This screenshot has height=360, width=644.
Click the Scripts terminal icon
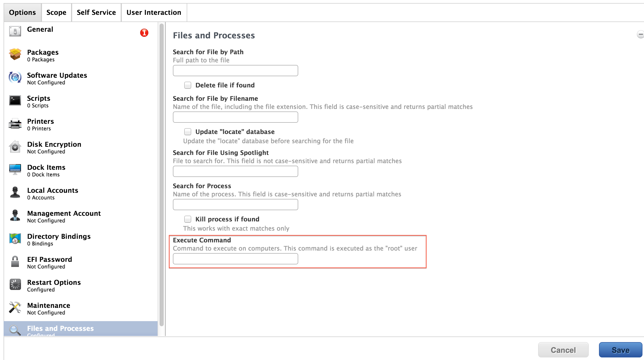point(15,100)
